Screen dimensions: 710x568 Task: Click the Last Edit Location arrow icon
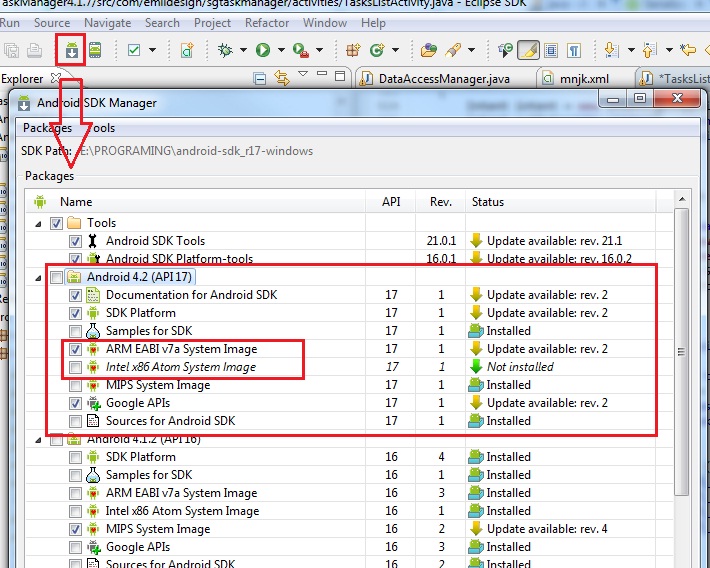(x=688, y=50)
